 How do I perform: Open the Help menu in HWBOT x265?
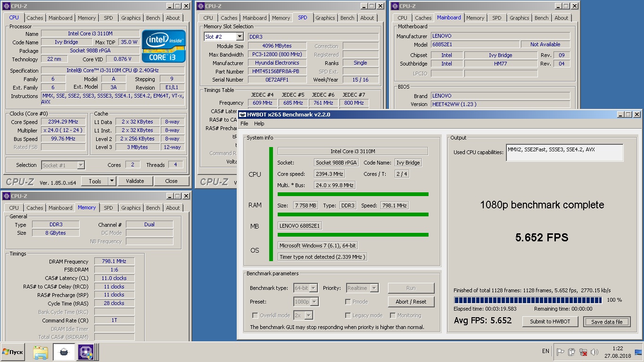coord(259,123)
